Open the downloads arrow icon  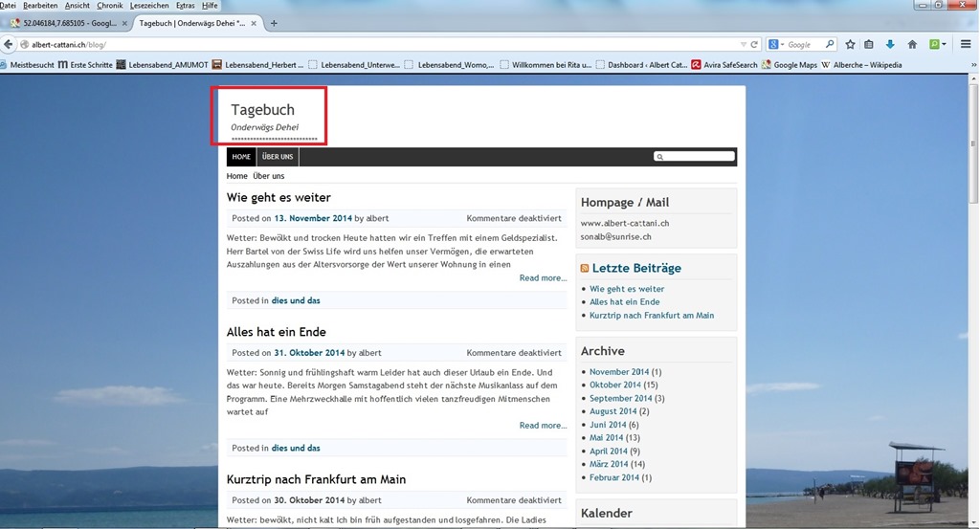pos(890,44)
